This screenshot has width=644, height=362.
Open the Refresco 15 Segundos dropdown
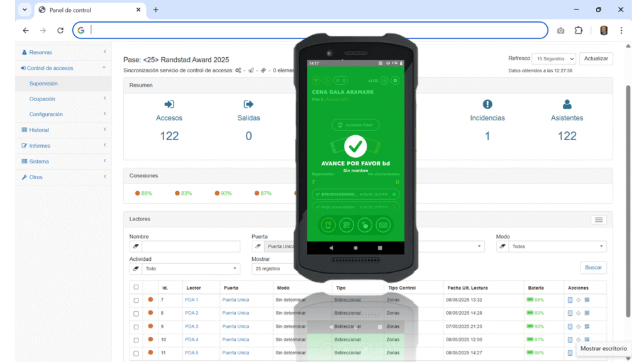553,58
